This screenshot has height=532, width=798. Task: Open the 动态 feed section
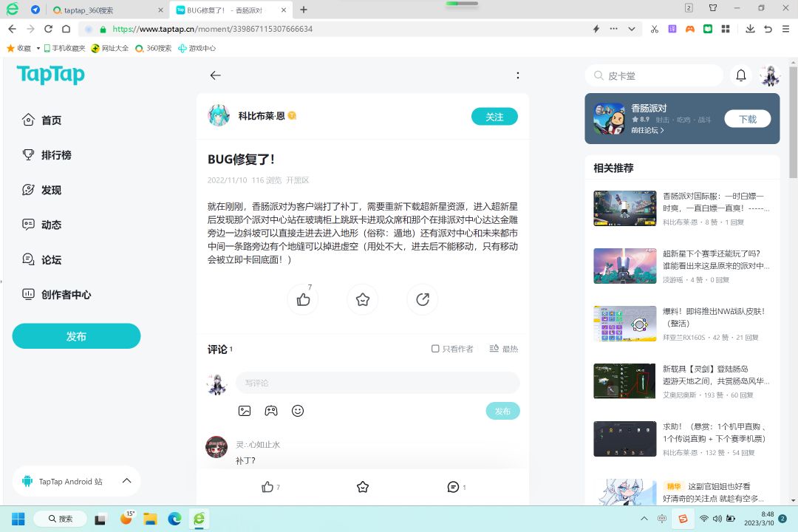[x=41, y=225]
